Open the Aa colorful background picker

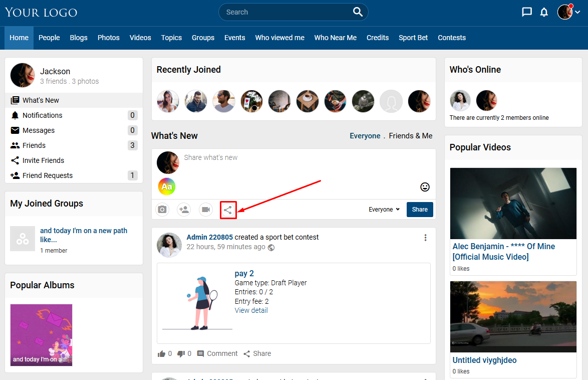167,186
